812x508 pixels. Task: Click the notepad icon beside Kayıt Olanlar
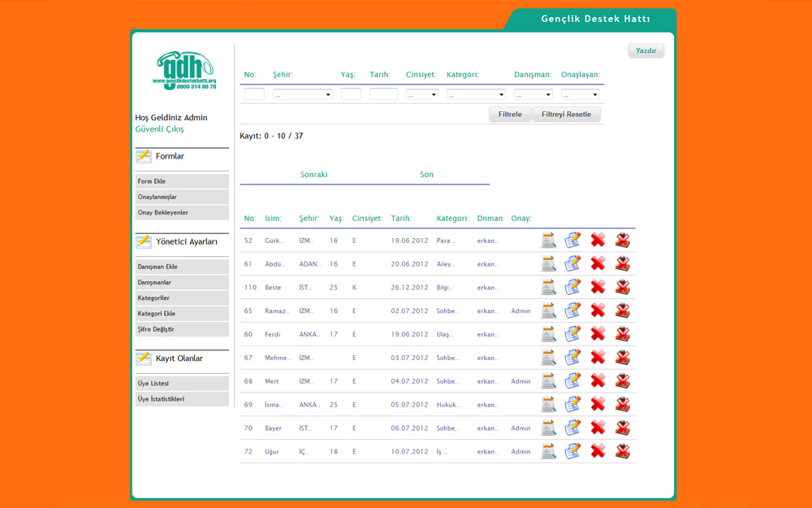[x=144, y=358]
